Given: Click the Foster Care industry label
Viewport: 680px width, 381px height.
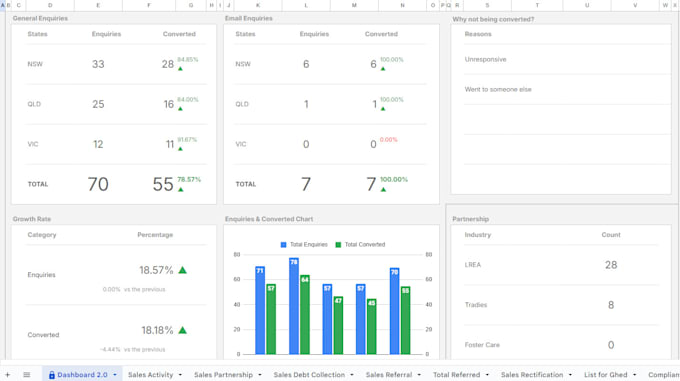Looking at the screenshot, I should 482,345.
